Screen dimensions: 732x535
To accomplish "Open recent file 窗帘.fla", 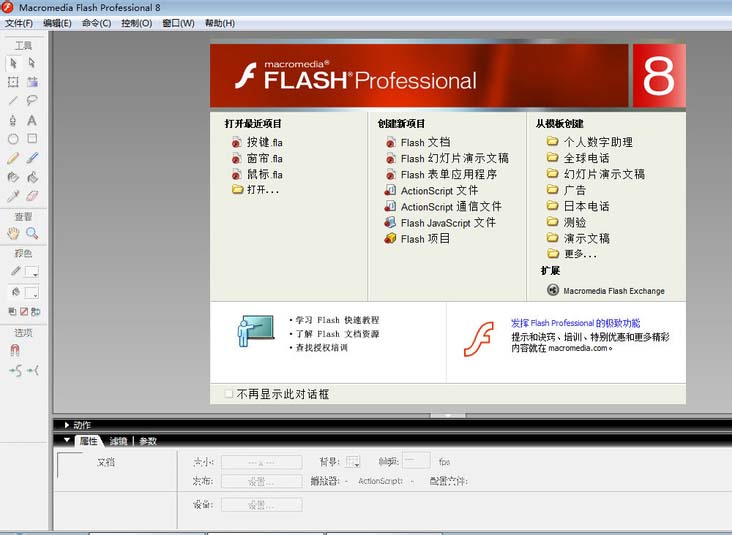I will click(257, 158).
